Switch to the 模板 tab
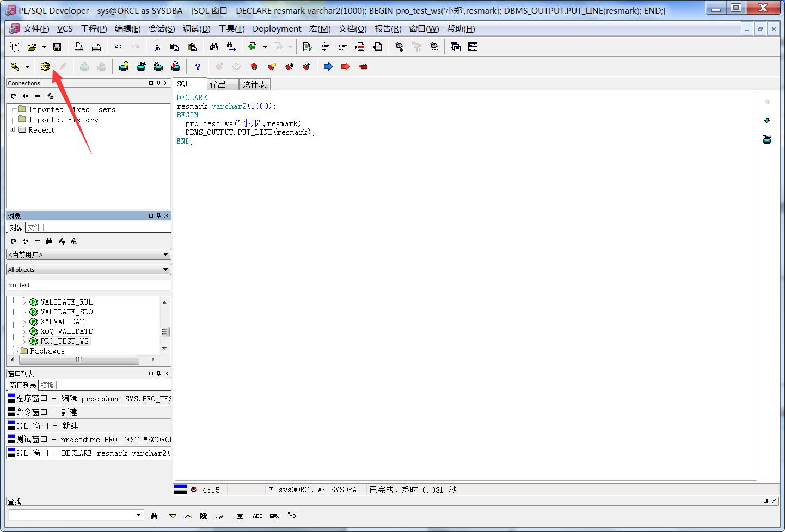The width and height of the screenshot is (785, 532). pos(47,385)
